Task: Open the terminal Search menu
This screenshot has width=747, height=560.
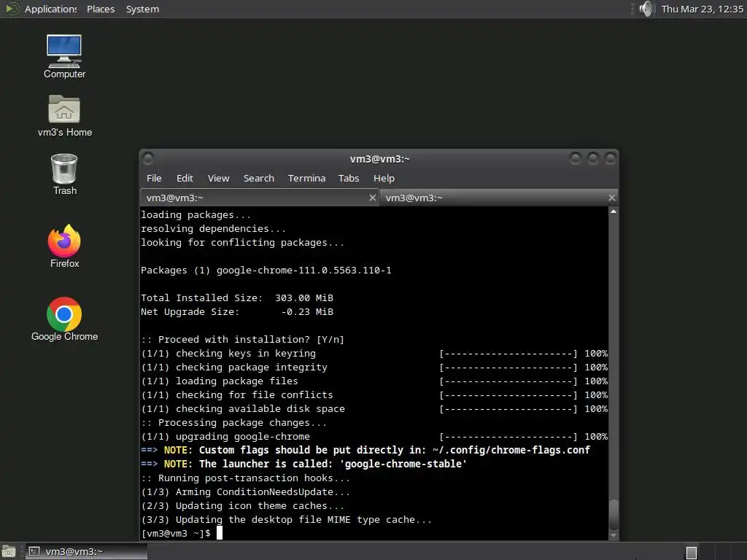Action: 259,178
